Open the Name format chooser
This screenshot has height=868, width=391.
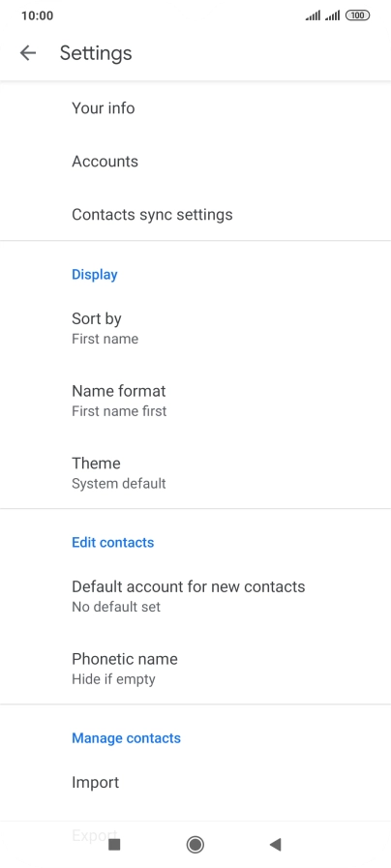195,401
